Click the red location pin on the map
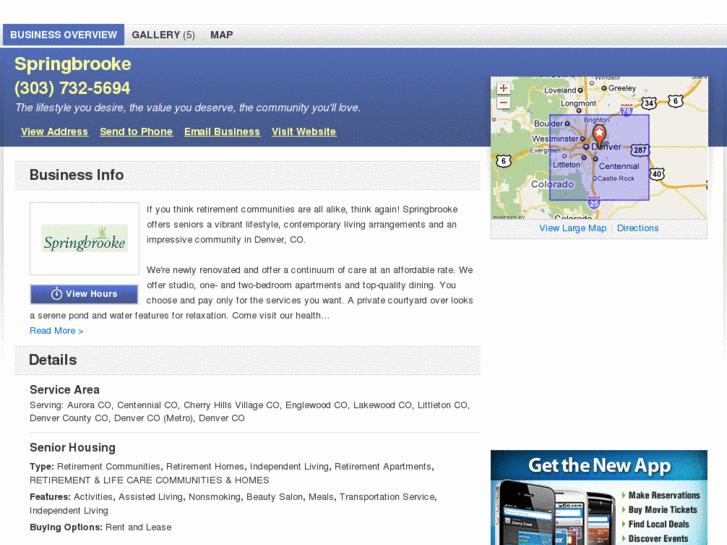The height and width of the screenshot is (545, 727). coord(599,137)
